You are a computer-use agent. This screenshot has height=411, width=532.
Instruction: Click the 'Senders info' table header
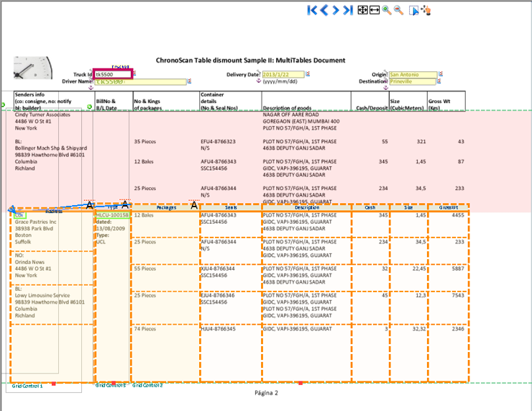pyautogui.click(x=29, y=95)
